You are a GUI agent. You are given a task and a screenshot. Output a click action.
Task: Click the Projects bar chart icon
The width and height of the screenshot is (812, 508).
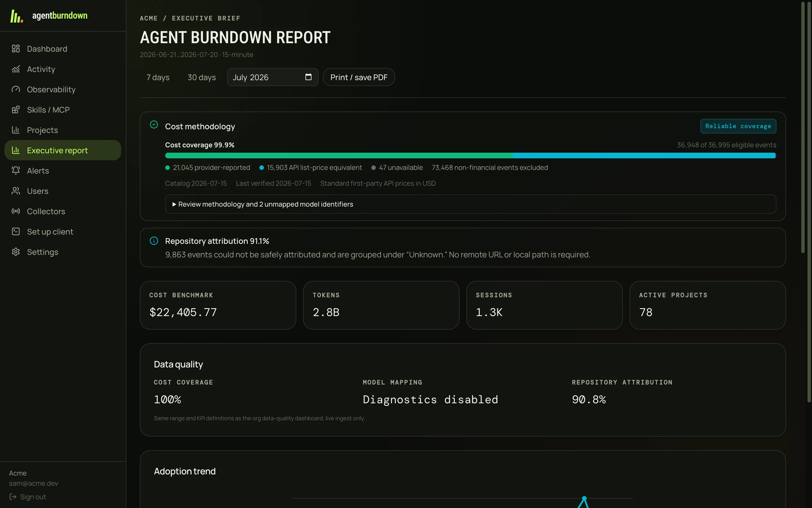point(16,130)
